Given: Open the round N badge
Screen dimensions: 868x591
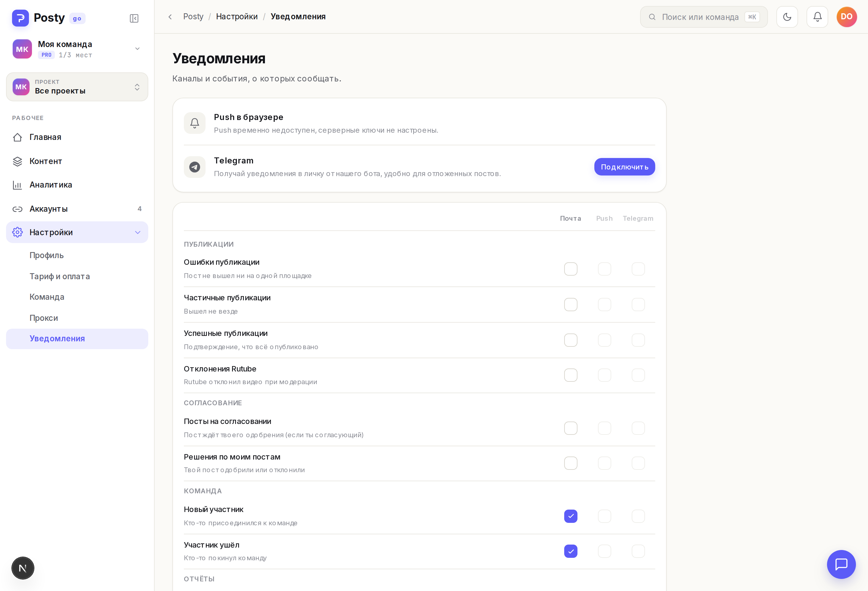Looking at the screenshot, I should (x=23, y=568).
